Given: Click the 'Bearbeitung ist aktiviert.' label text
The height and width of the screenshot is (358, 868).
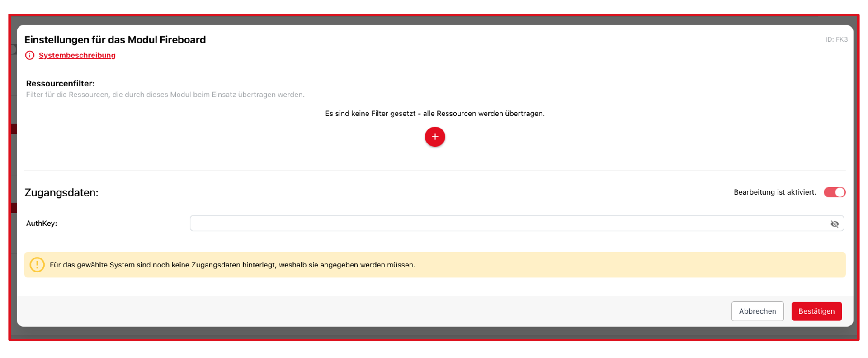Looking at the screenshot, I should point(775,192).
